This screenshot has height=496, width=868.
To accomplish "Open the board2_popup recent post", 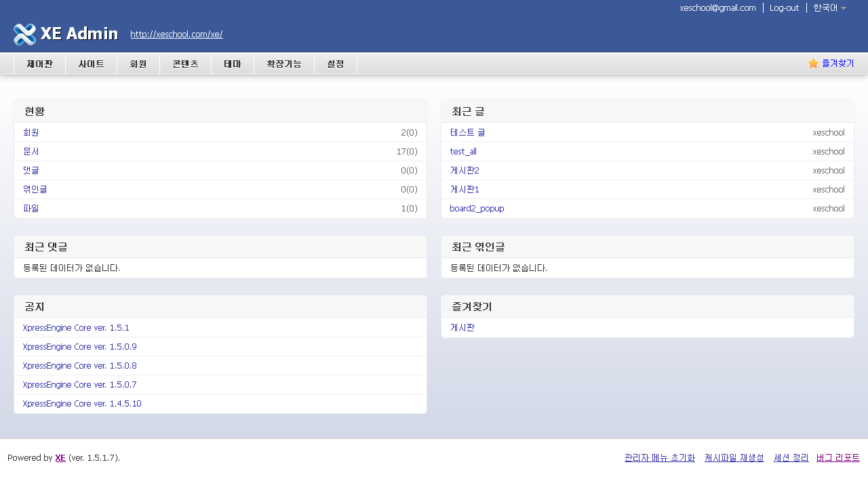I will 477,208.
